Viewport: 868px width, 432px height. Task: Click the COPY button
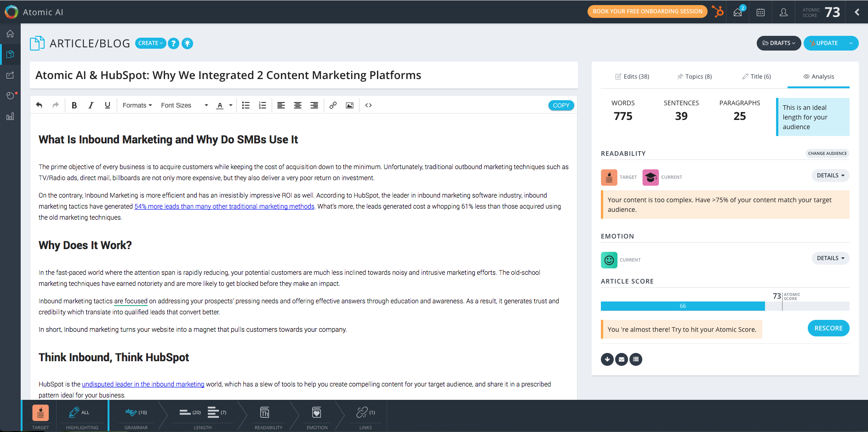tap(561, 105)
